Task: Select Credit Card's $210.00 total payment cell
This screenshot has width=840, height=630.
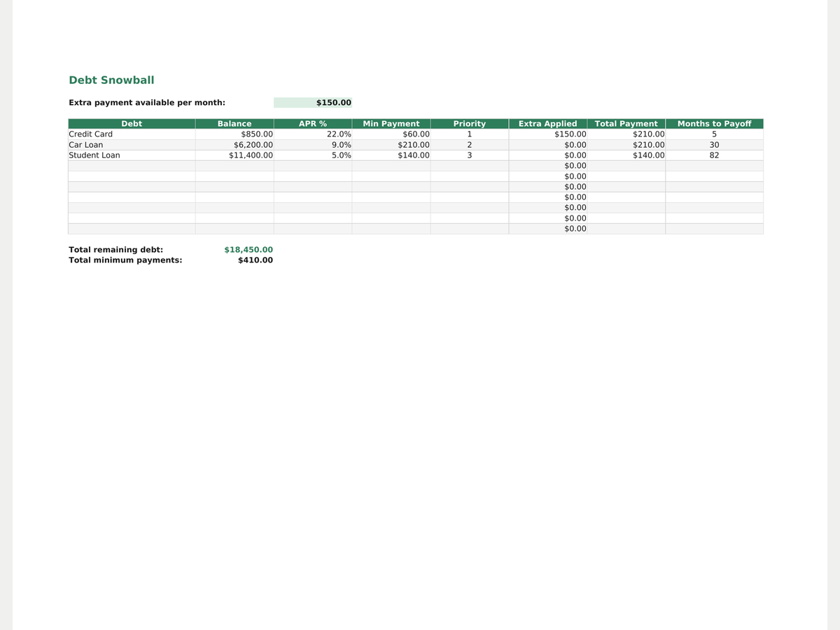Action: (x=626, y=134)
